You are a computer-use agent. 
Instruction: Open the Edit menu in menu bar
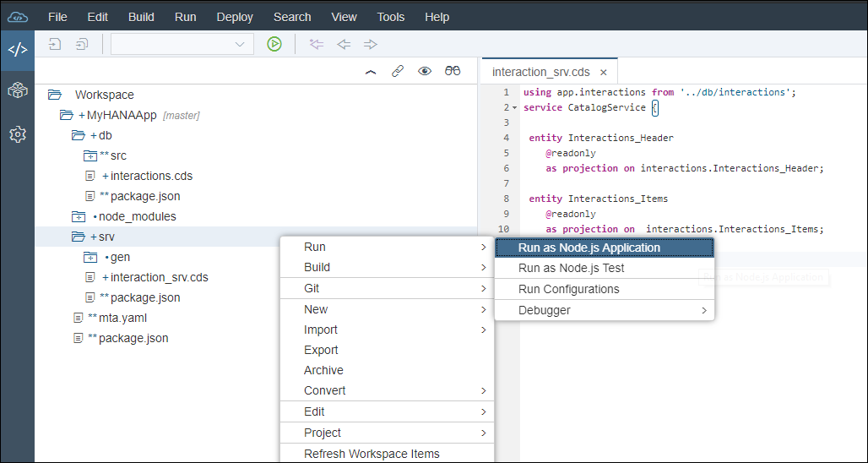pyautogui.click(x=98, y=17)
